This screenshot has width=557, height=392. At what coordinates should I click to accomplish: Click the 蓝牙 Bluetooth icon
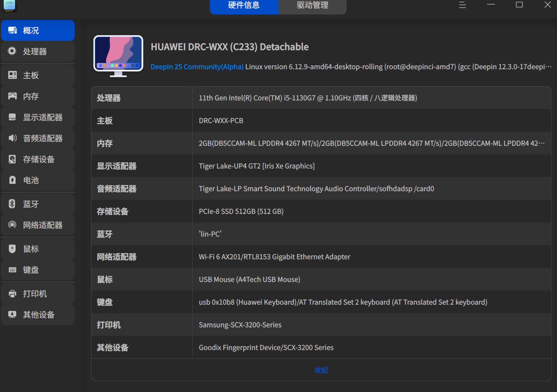click(12, 204)
